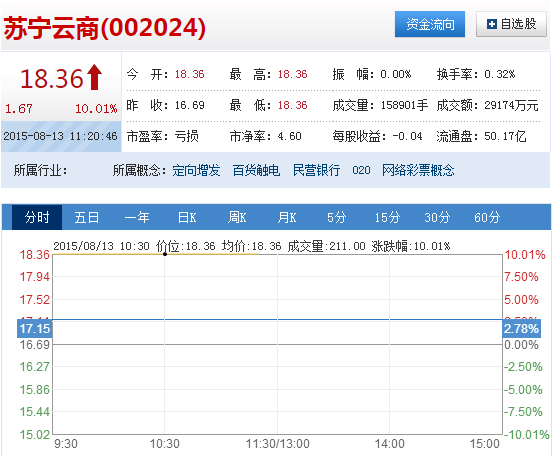Click the -10.01% right-axis label

coord(526,435)
